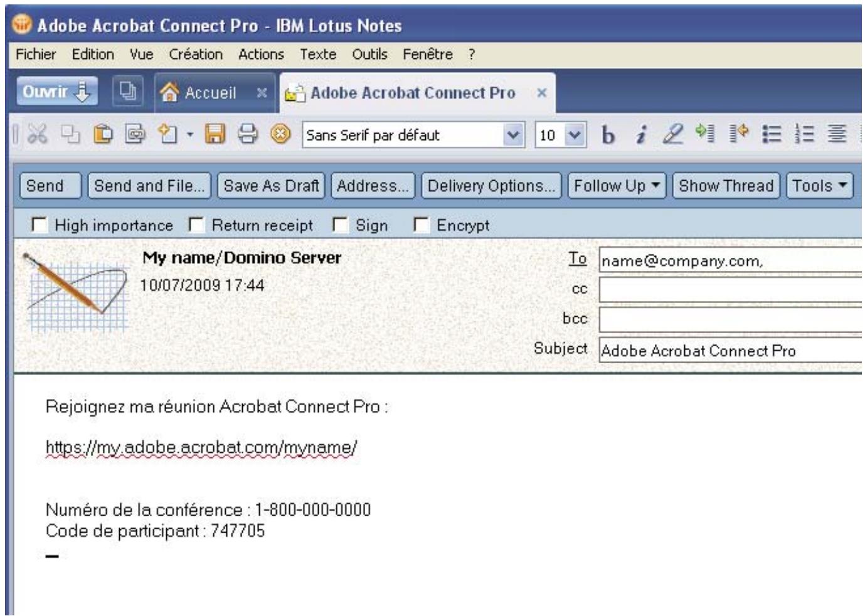This screenshot has height=616, width=865.
Task: Click the Cut scissors icon
Action: point(38,134)
